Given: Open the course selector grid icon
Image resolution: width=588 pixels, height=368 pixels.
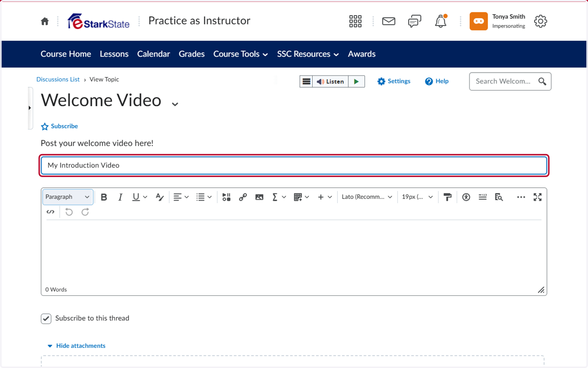Looking at the screenshot, I should click(x=355, y=21).
